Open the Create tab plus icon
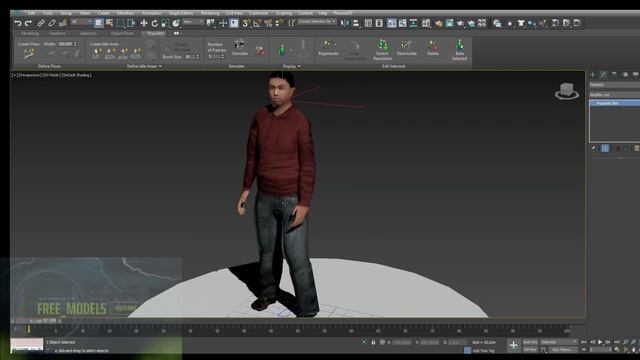The image size is (640, 360). coord(593,75)
